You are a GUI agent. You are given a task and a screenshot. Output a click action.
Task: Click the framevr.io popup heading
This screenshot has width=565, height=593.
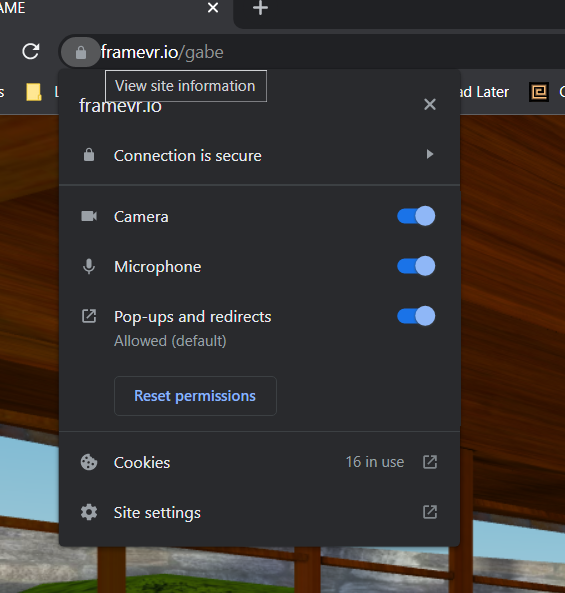[120, 106]
